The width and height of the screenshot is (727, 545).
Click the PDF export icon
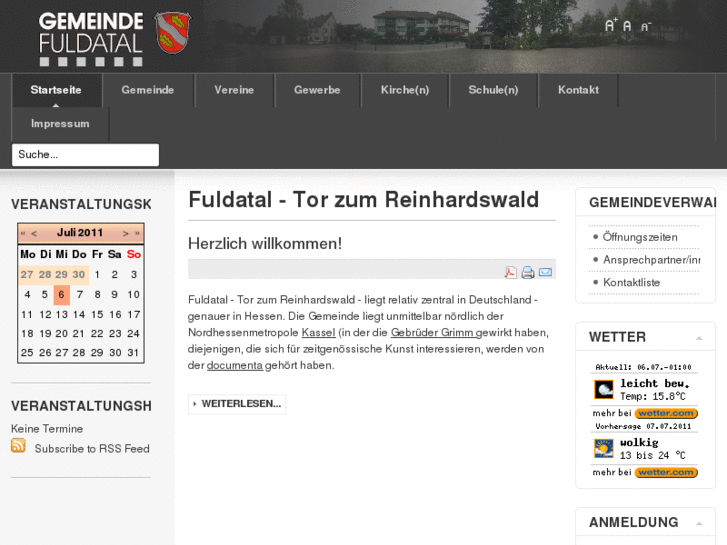point(510,272)
